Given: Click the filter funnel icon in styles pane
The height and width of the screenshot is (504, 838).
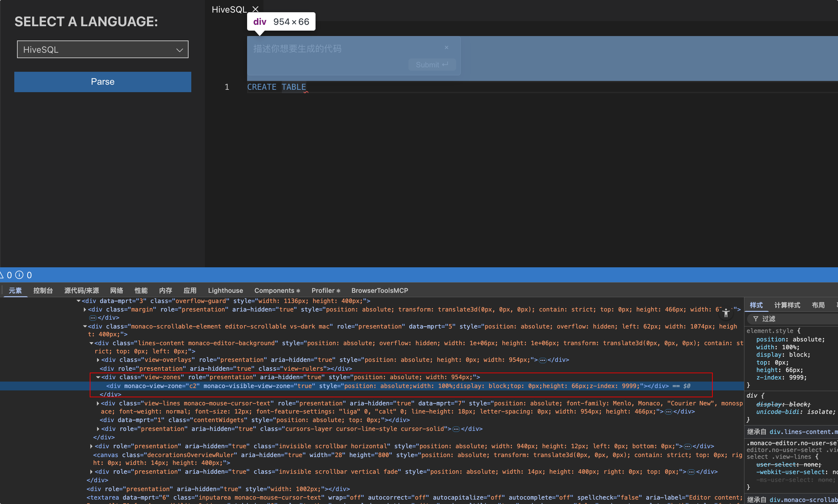Looking at the screenshot, I should pyautogui.click(x=756, y=319).
